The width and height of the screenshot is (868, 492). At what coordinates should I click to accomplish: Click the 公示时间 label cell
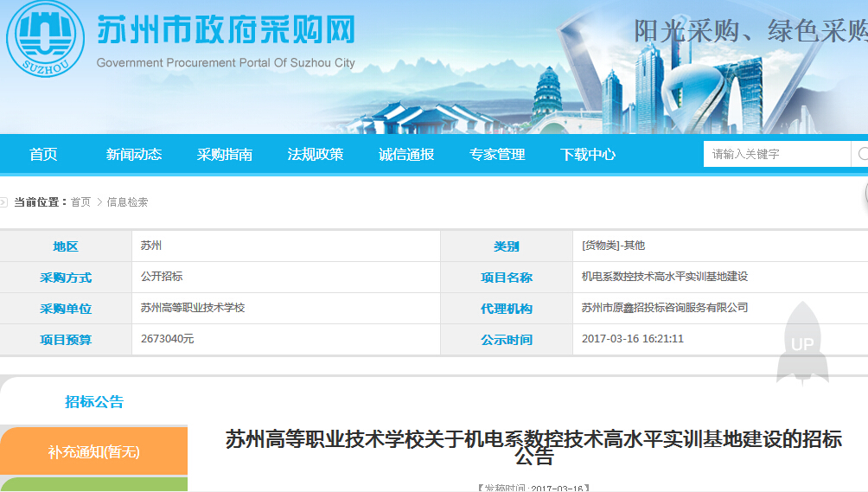[507, 339]
